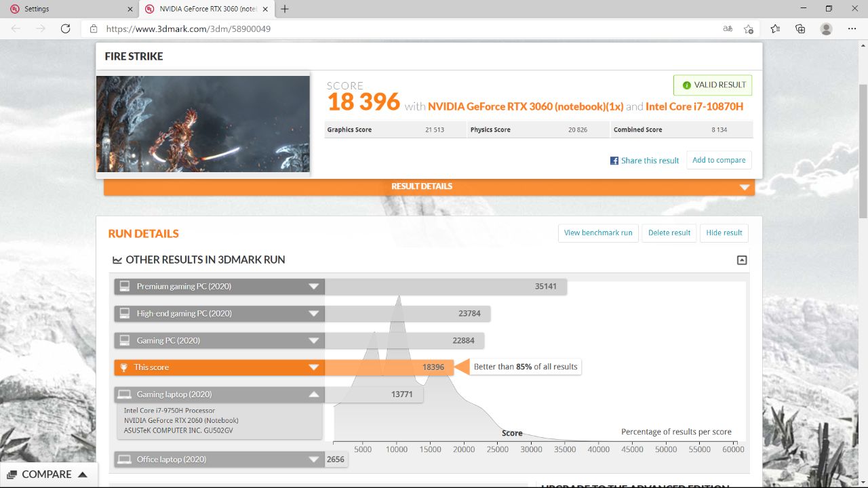Click the browser back arrow

pyautogui.click(x=16, y=28)
